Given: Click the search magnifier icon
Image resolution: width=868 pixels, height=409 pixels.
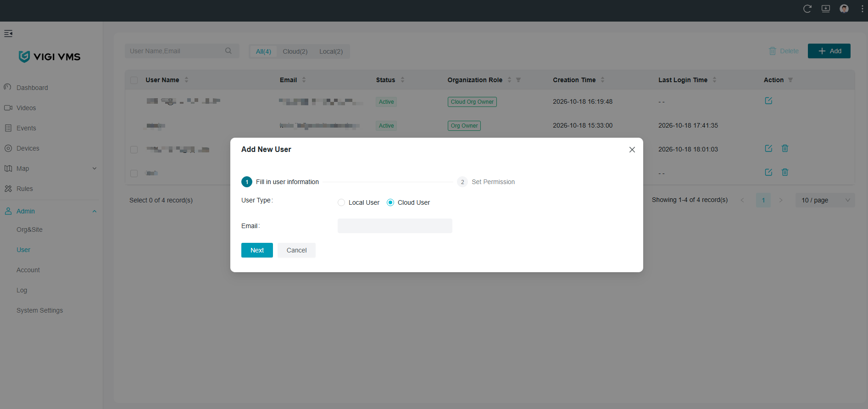Looking at the screenshot, I should pyautogui.click(x=228, y=51).
